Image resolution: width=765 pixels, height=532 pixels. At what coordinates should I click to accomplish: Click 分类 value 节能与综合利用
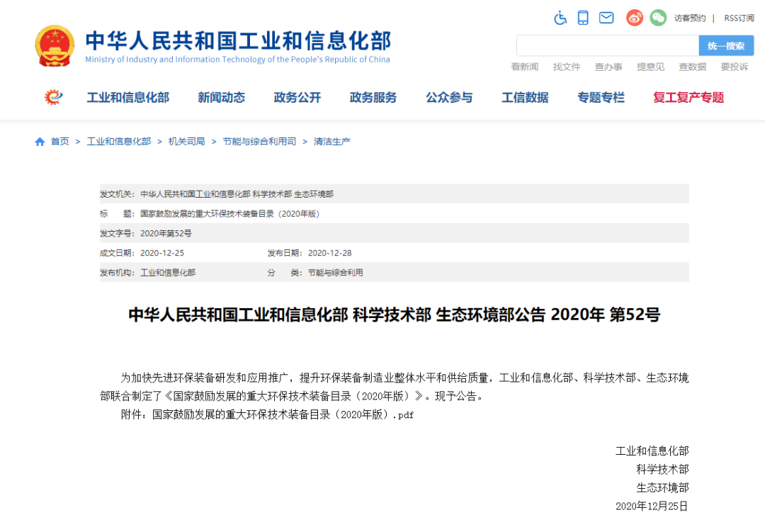(x=335, y=272)
